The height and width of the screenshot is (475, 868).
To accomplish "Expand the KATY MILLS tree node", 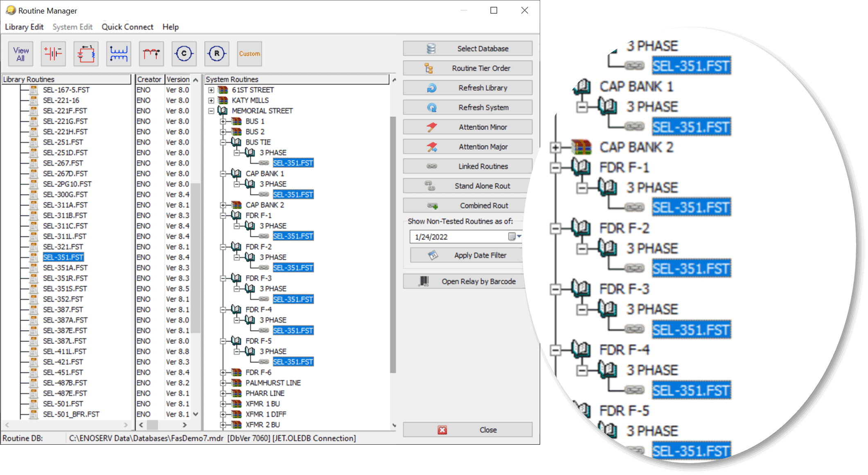I will click(211, 100).
